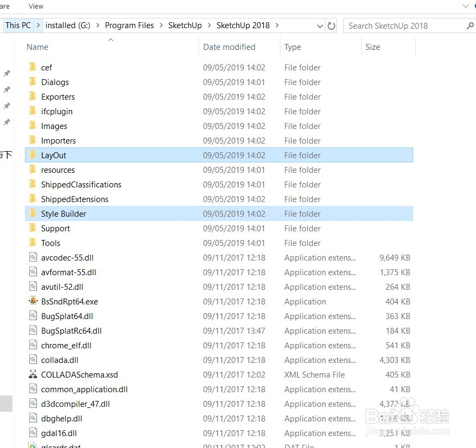Click the resources folder icon
476x448 pixels.
(32, 169)
